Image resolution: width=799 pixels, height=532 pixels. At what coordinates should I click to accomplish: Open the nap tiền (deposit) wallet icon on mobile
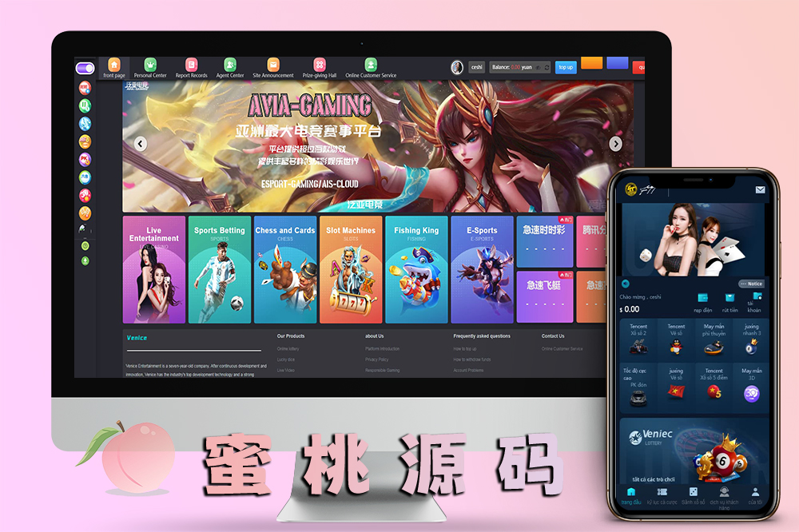[x=703, y=300]
